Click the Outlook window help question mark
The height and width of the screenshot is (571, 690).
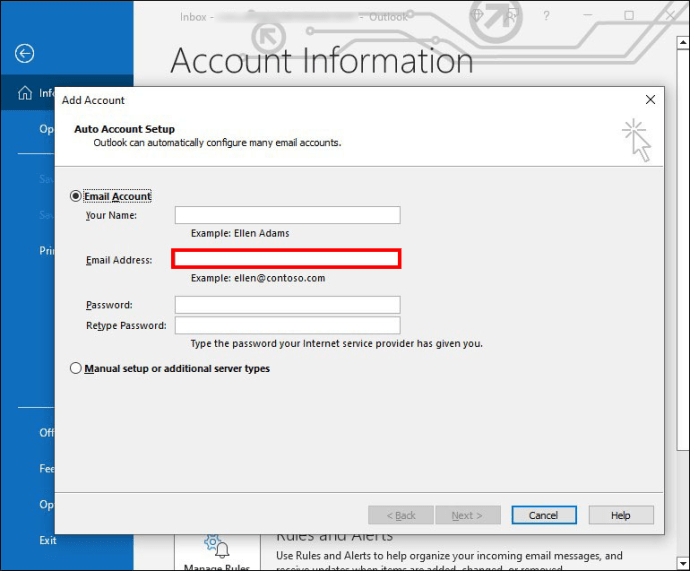click(546, 16)
